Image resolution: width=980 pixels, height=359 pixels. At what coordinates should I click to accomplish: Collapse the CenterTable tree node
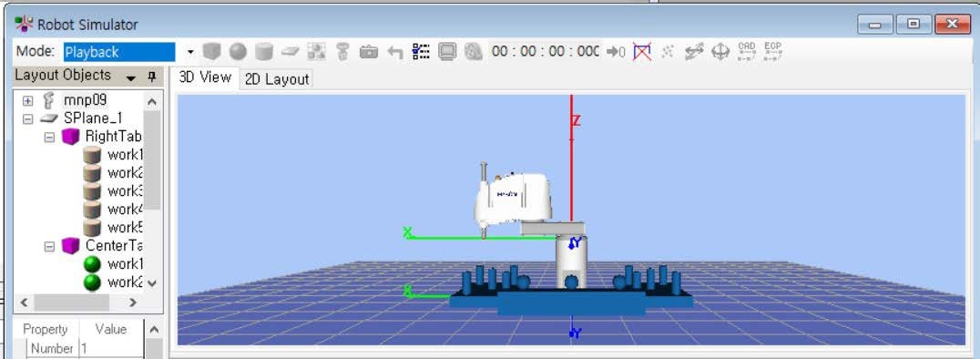(x=49, y=246)
